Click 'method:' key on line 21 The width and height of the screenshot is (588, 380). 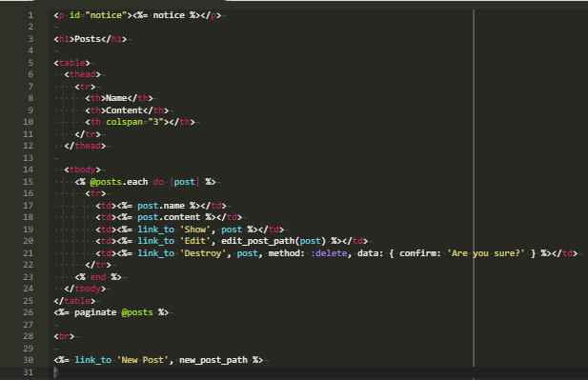[287, 253]
